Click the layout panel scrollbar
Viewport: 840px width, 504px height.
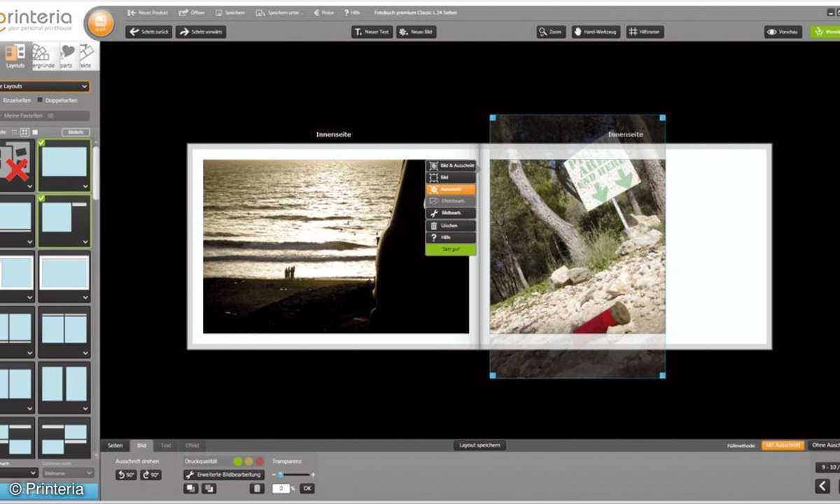96,171
